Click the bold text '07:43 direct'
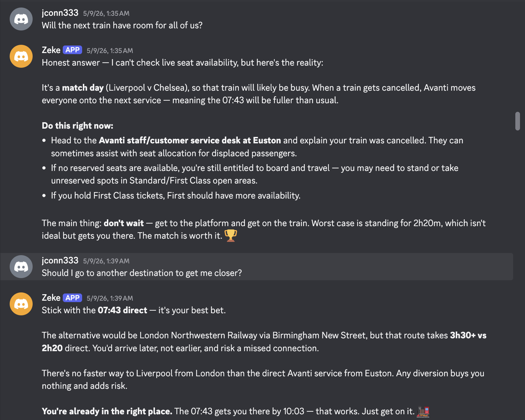The image size is (525, 420). pyautogui.click(x=122, y=310)
